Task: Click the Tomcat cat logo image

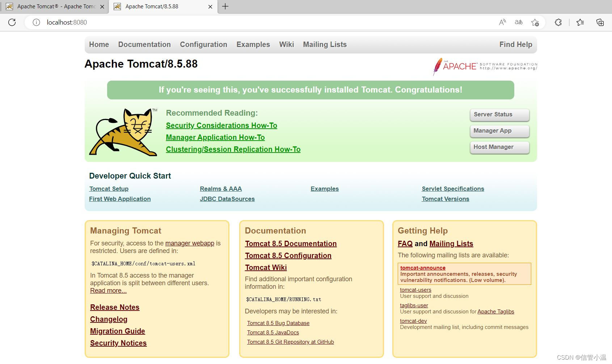Action: point(123,132)
